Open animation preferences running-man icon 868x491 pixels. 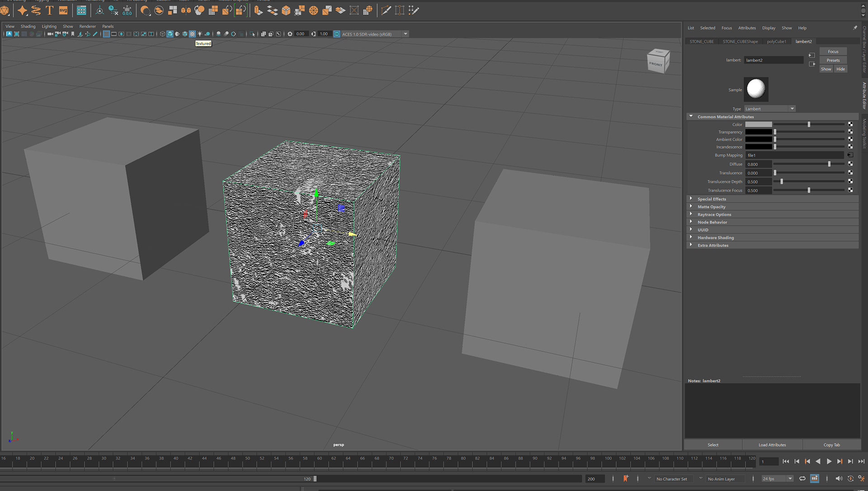click(861, 478)
